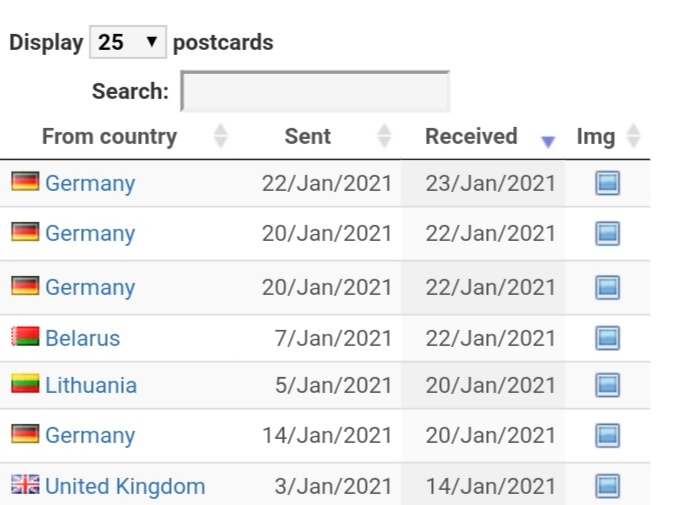Click the Received column header
The image size is (680, 505).
[471, 136]
